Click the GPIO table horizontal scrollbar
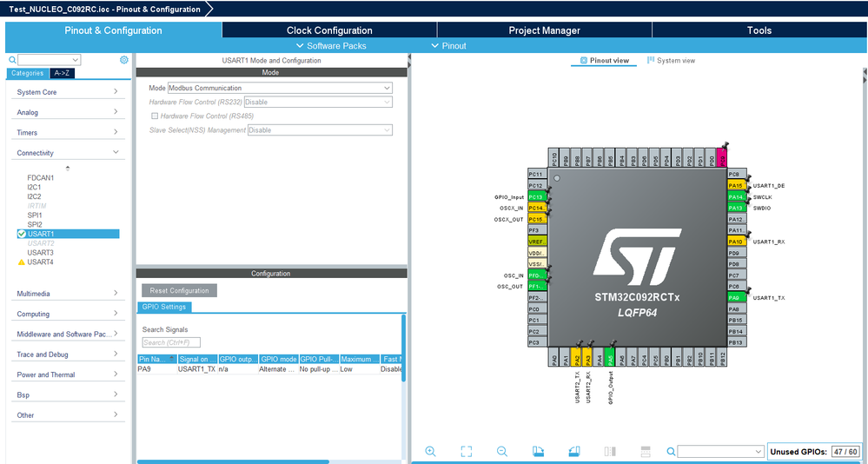The height and width of the screenshot is (464, 868). tap(233, 461)
